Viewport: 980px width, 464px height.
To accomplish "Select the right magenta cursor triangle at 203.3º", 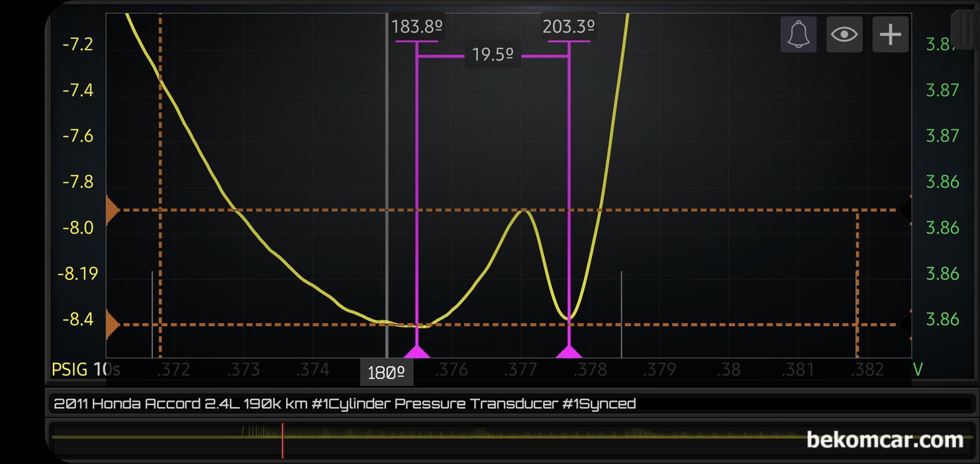I will pos(568,351).
